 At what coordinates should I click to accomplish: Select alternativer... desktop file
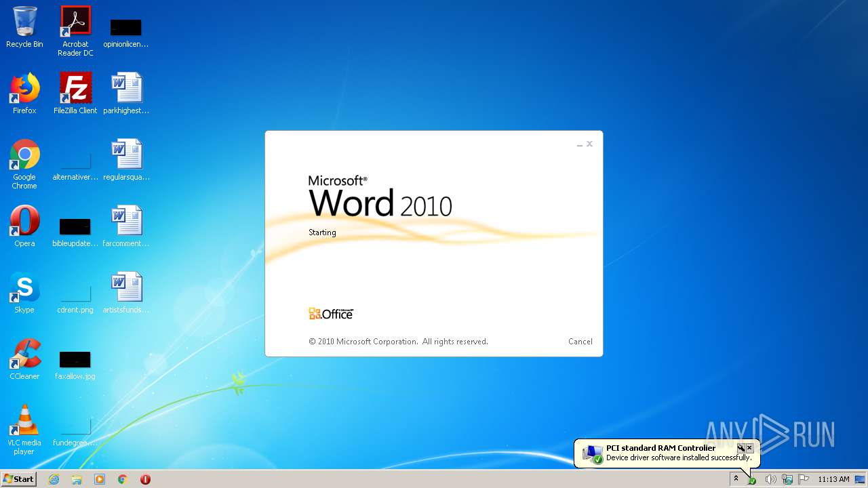coord(75,166)
